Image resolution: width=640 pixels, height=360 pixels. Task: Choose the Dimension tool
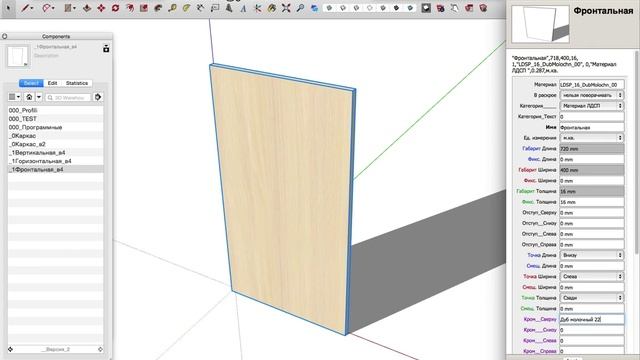pos(200,8)
